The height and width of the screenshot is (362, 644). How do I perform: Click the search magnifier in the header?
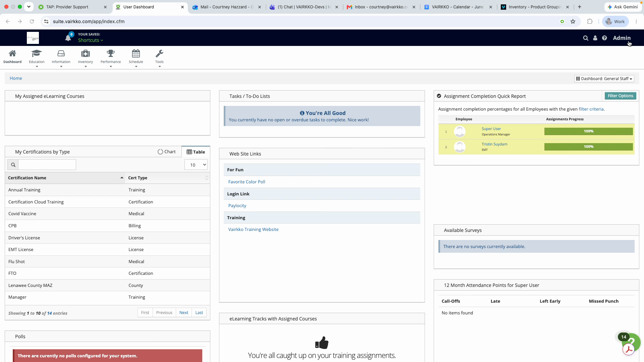tap(586, 38)
